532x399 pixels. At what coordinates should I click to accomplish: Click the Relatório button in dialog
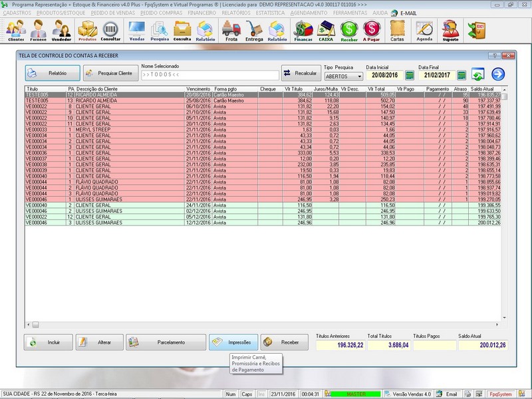pyautogui.click(x=53, y=73)
